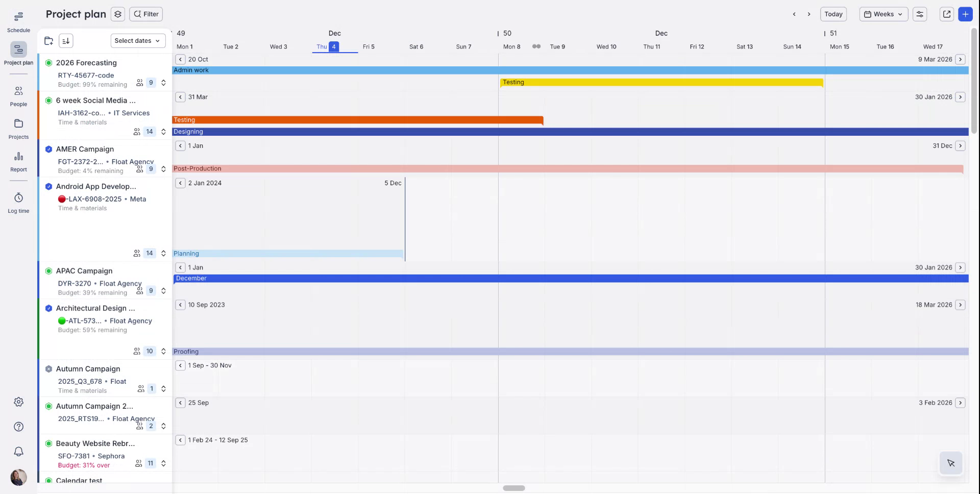Click the Filter button
Image resolution: width=980 pixels, height=494 pixels.
tap(146, 14)
